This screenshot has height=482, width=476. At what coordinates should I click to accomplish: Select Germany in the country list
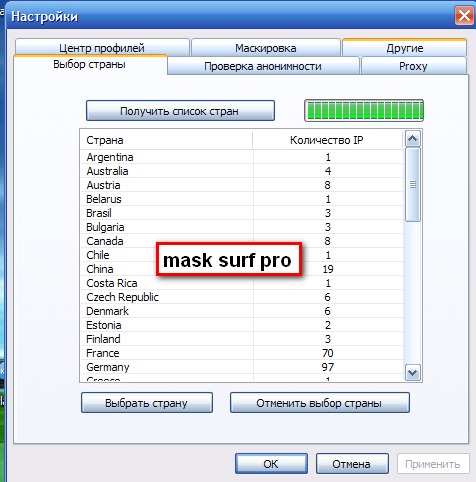(242, 367)
